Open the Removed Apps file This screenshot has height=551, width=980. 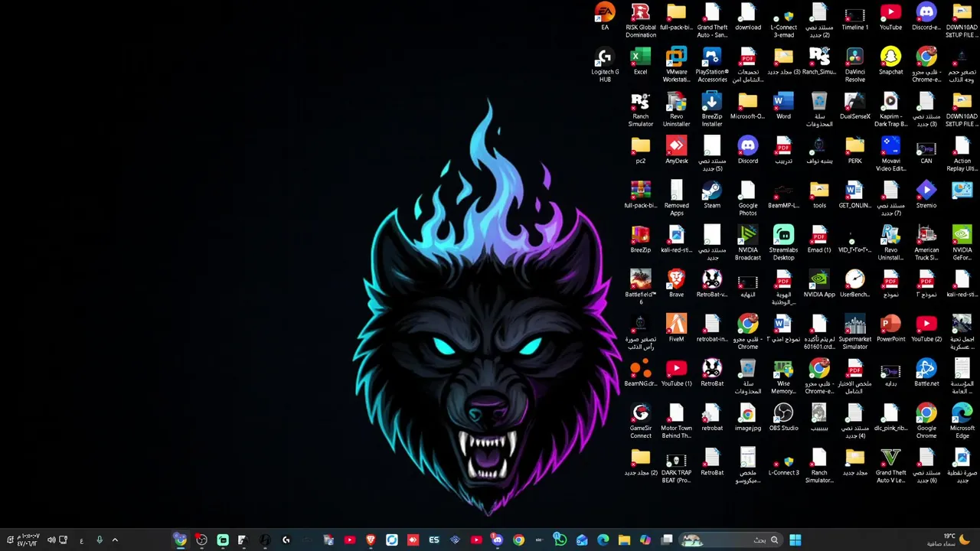click(x=676, y=199)
